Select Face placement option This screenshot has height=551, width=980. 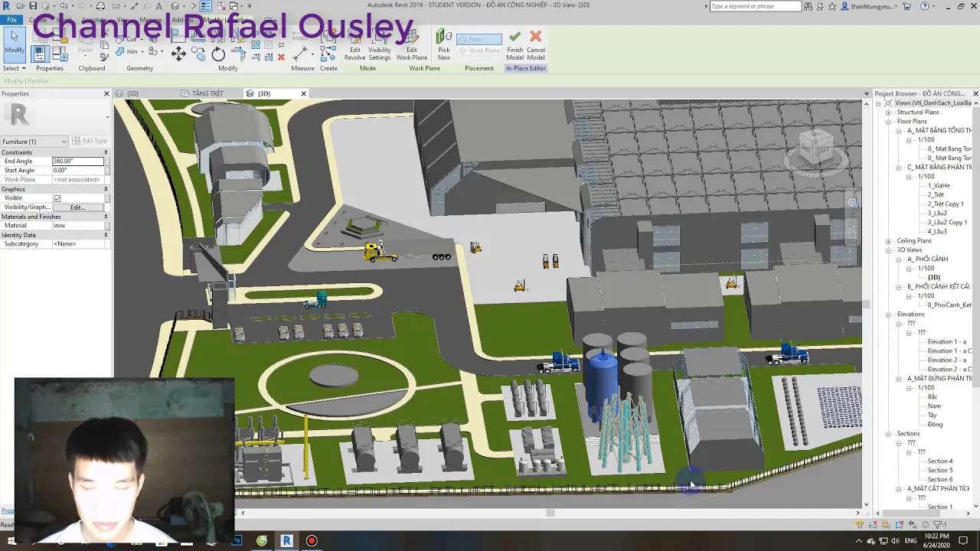point(479,39)
